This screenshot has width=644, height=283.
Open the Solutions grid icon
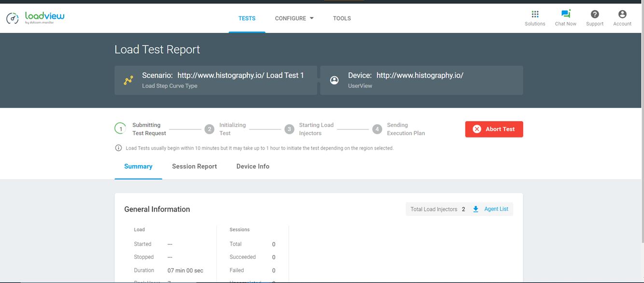coord(535,14)
